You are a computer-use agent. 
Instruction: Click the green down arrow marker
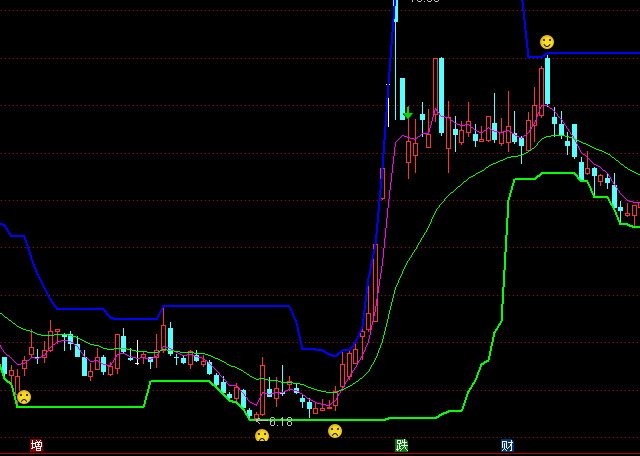pos(408,112)
